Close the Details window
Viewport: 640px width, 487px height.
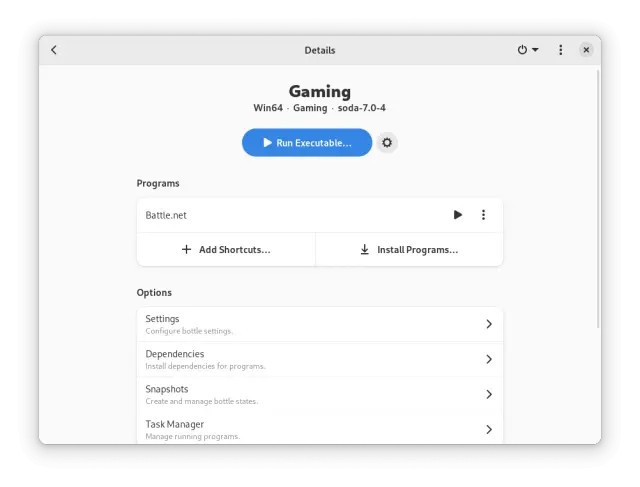pos(586,50)
